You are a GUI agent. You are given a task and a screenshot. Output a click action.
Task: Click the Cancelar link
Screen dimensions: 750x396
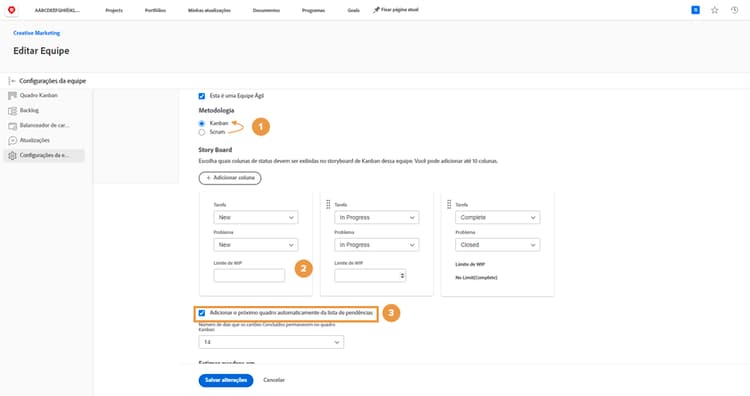274,380
